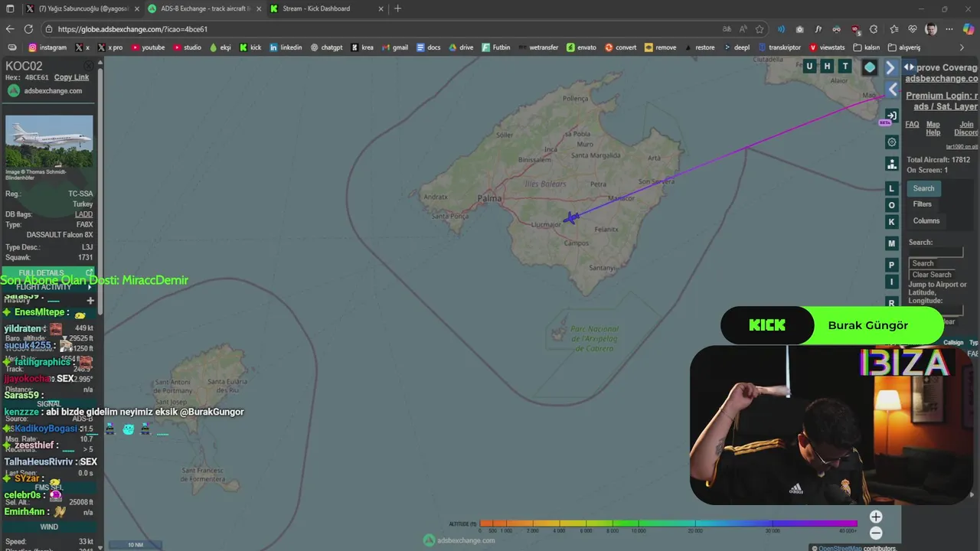Open the LADD DB flag link
The image size is (980, 551).
point(83,214)
